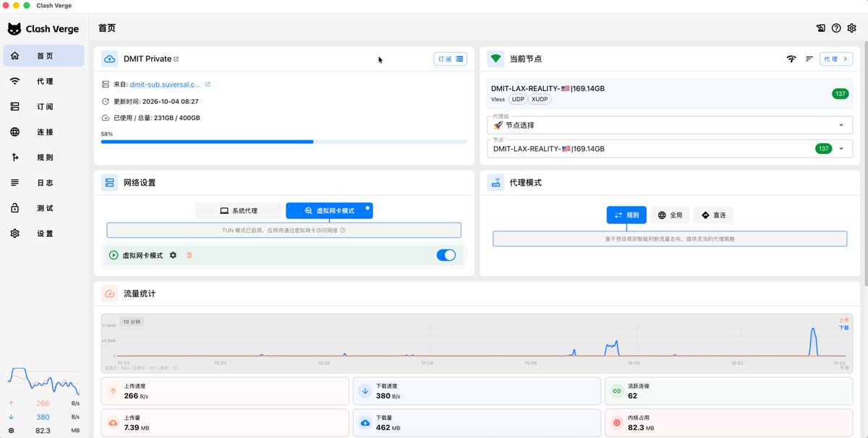This screenshot has height=438, width=868.
Task: Click the 137 delay badge on the current node banner
Action: [840, 93]
